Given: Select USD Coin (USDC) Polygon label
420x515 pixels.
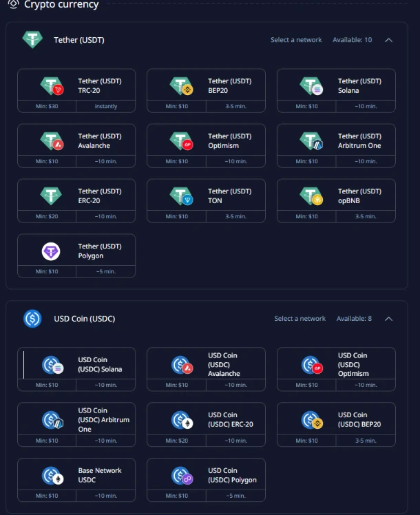Looking at the screenshot, I should pos(232,475).
